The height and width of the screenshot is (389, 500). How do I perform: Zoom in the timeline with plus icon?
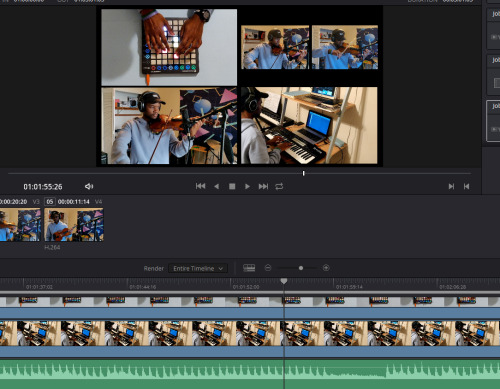(x=326, y=268)
